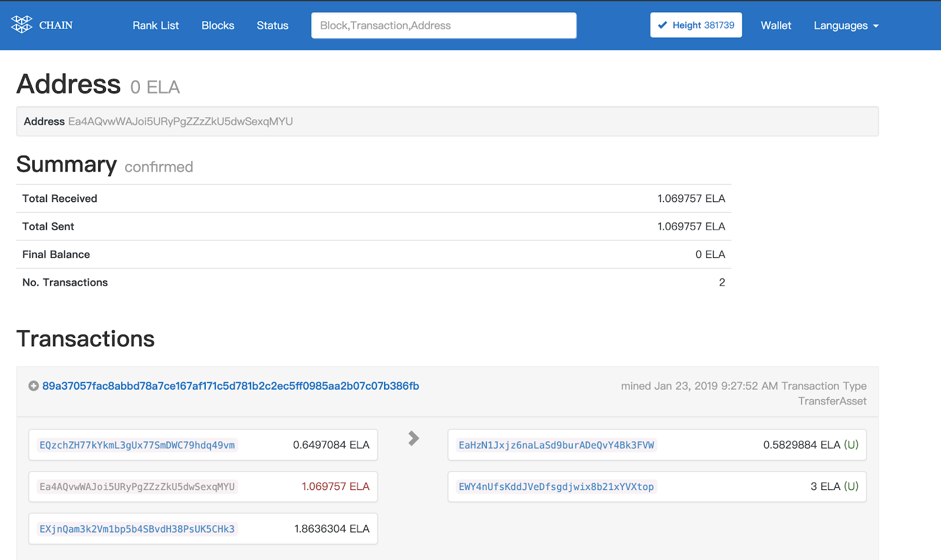This screenshot has width=941, height=560.
Task: Go to the Blocks page
Action: pos(218,26)
